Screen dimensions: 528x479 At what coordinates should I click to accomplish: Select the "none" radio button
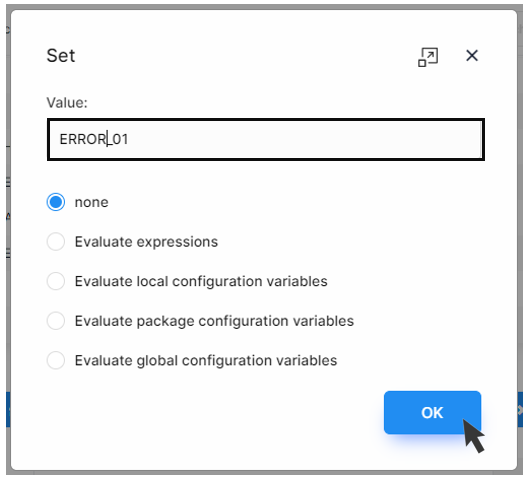56,202
